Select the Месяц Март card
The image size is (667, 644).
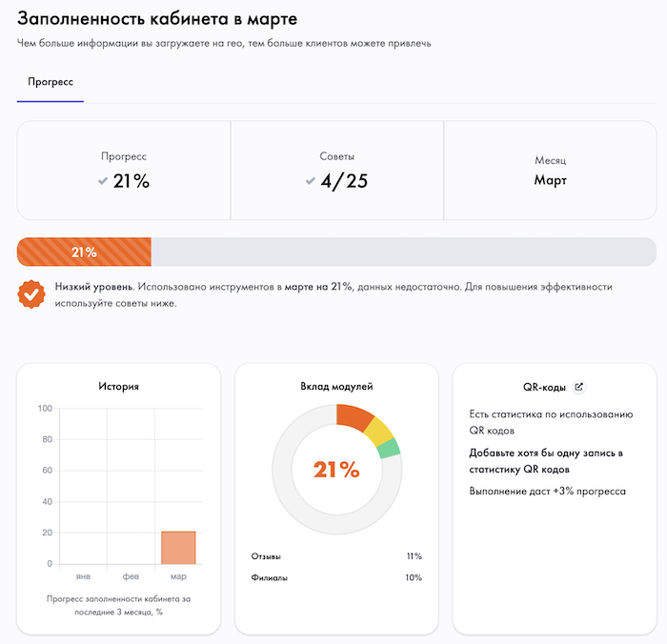click(x=550, y=170)
